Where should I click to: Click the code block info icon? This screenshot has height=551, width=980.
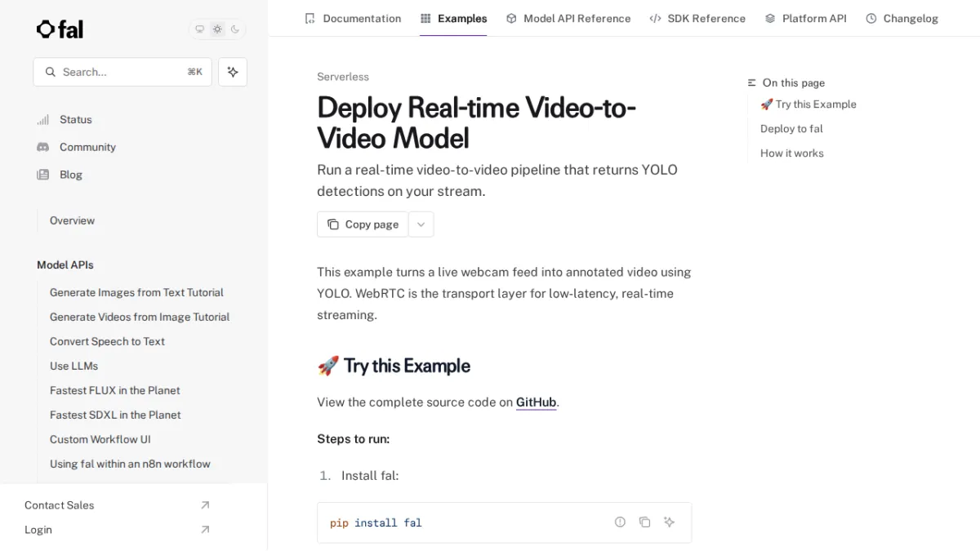620,522
